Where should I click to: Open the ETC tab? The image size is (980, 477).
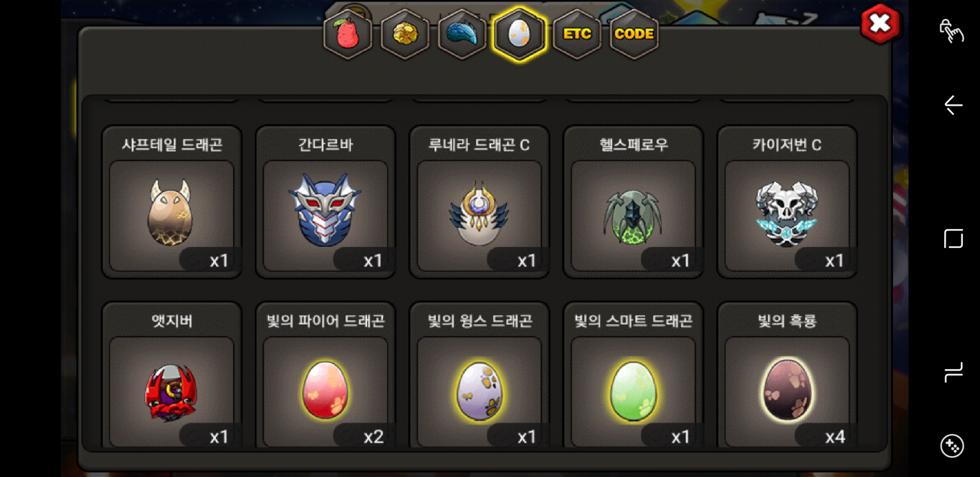click(577, 34)
